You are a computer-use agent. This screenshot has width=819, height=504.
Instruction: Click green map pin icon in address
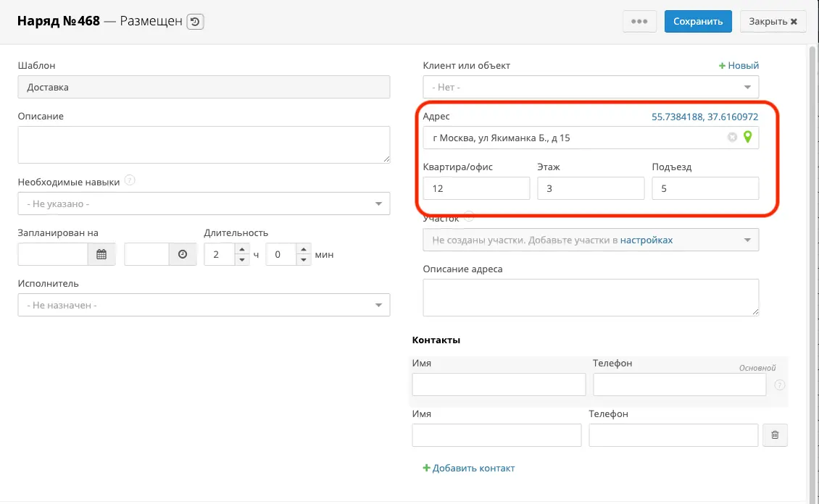[x=747, y=137]
